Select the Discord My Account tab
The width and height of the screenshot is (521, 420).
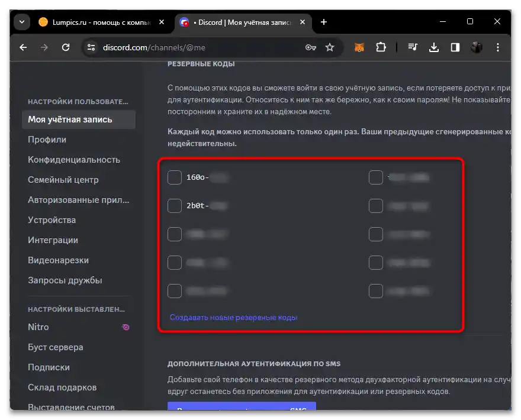[x=243, y=22]
